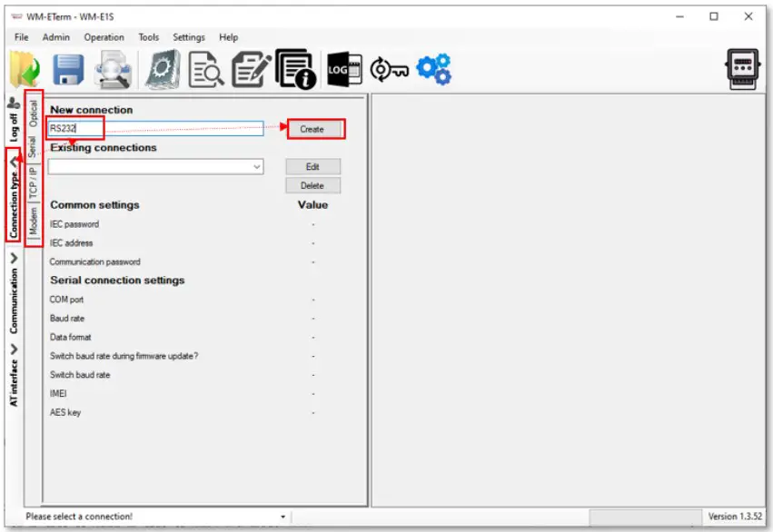Collapse the Connection type side panel
This screenshot has width=773, height=532.
pyautogui.click(x=14, y=163)
